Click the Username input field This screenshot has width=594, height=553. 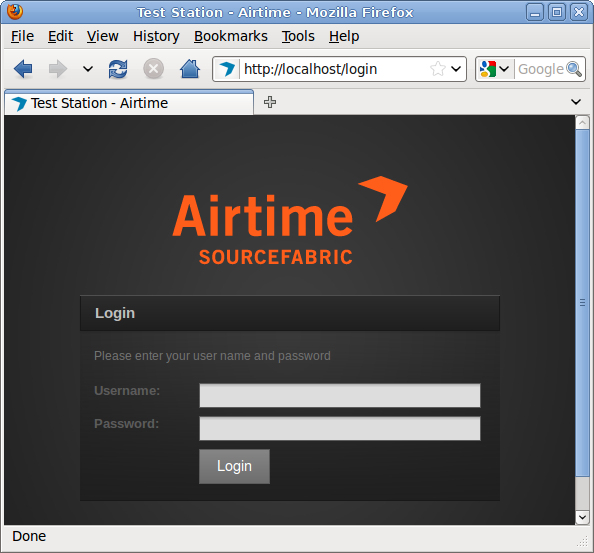tap(340, 395)
